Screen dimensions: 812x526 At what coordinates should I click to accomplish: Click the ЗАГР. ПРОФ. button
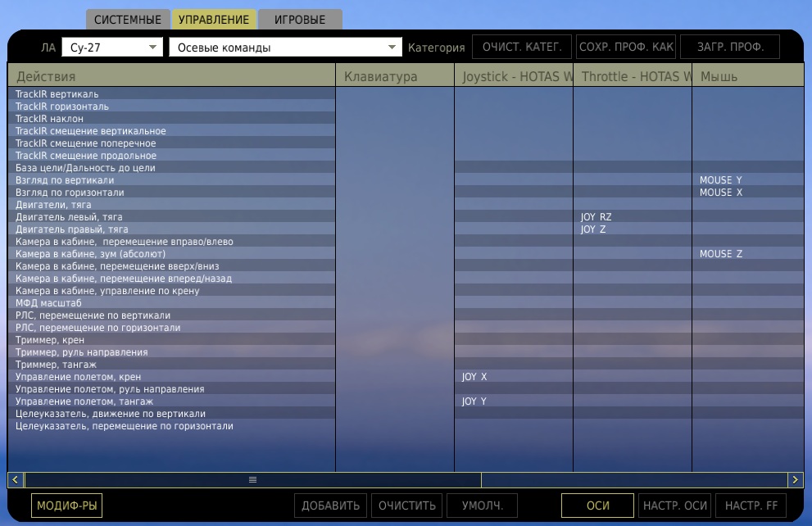(x=730, y=47)
